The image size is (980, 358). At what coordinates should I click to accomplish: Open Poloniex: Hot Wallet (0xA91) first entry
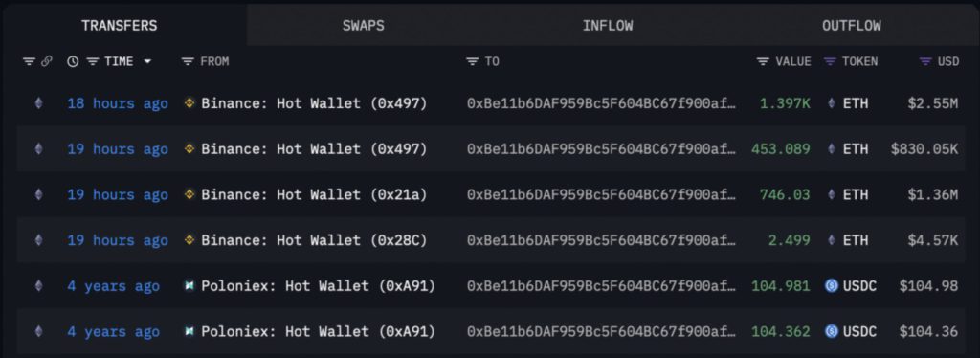coord(318,286)
